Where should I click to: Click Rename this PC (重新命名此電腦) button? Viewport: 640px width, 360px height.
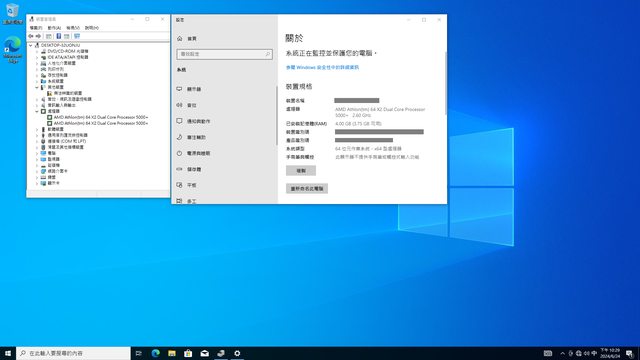click(x=307, y=189)
